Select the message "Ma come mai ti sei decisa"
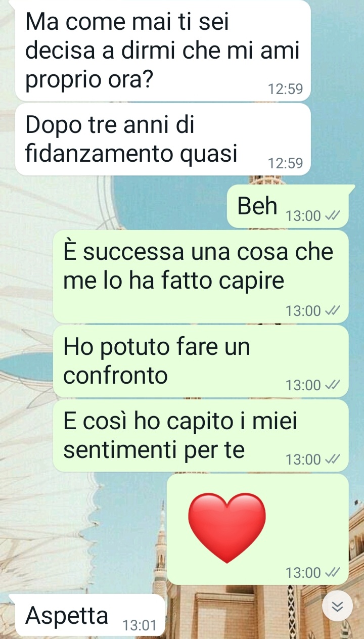 pos(162,51)
